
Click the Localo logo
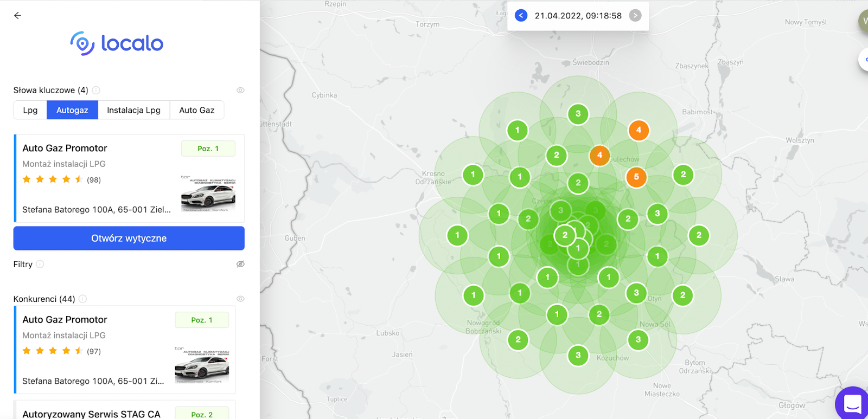pyautogui.click(x=117, y=43)
